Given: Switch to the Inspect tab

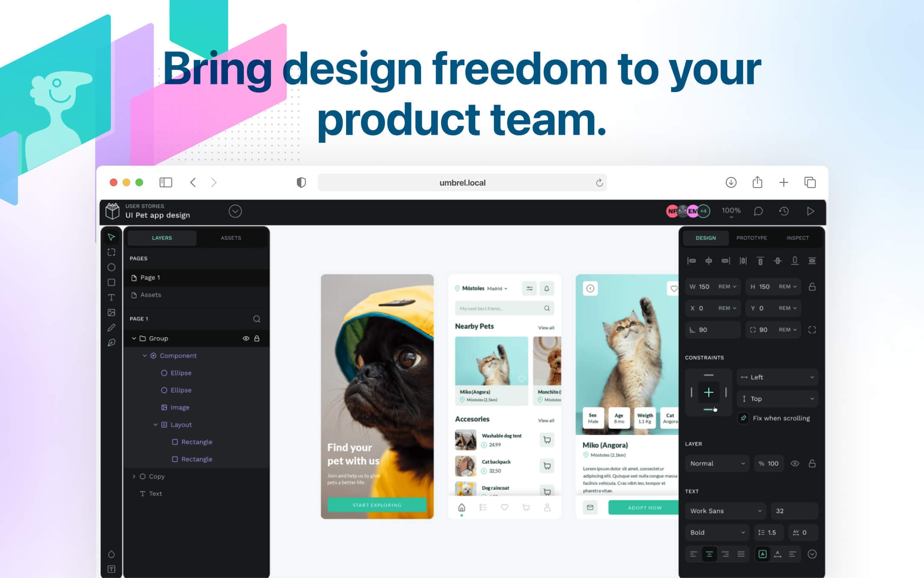Looking at the screenshot, I should (x=797, y=238).
